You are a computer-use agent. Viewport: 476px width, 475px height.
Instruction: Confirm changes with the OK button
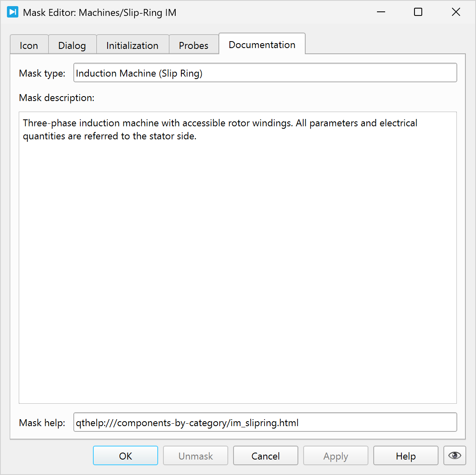tap(126, 456)
